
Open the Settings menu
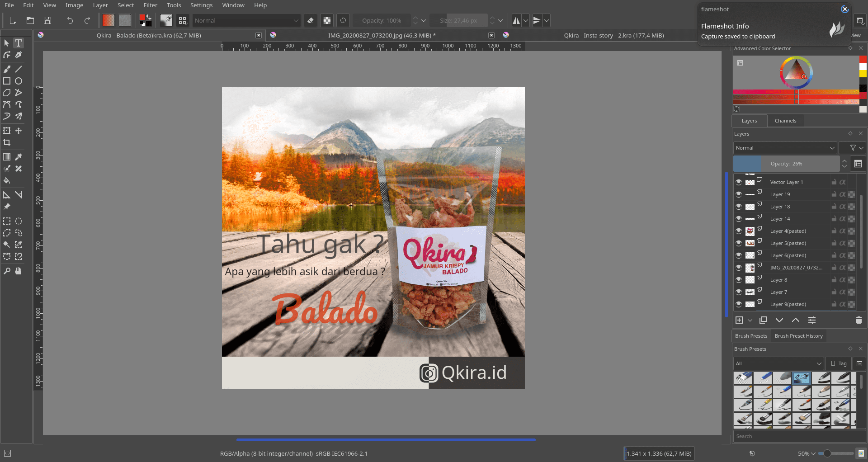(201, 5)
